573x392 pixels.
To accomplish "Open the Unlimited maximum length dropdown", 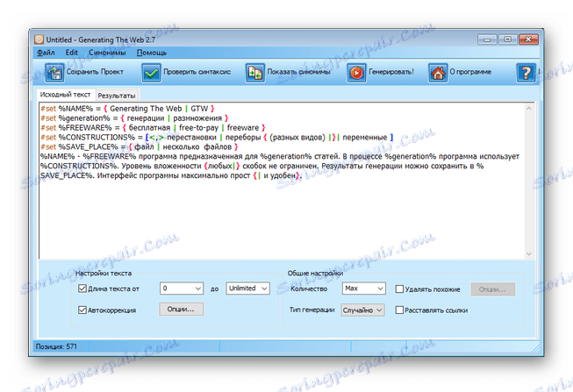I will tap(247, 289).
